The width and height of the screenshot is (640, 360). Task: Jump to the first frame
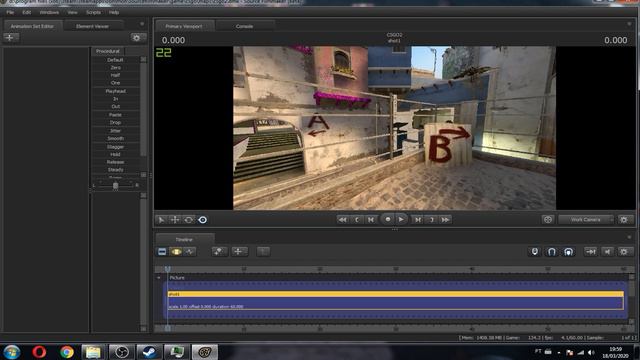coord(342,220)
